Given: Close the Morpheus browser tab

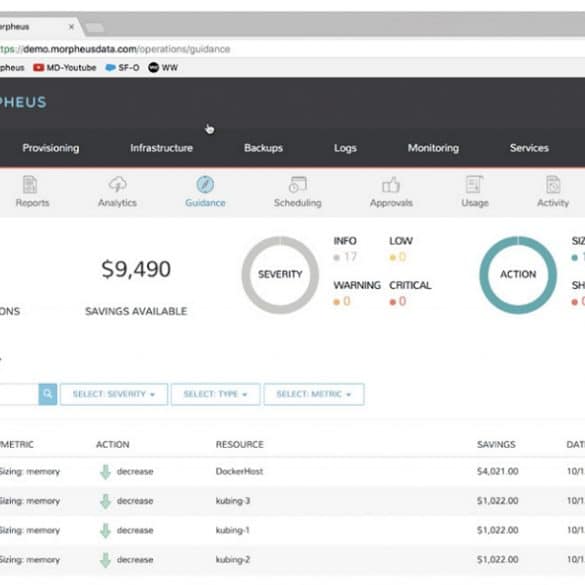Looking at the screenshot, I should pyautogui.click(x=71, y=27).
